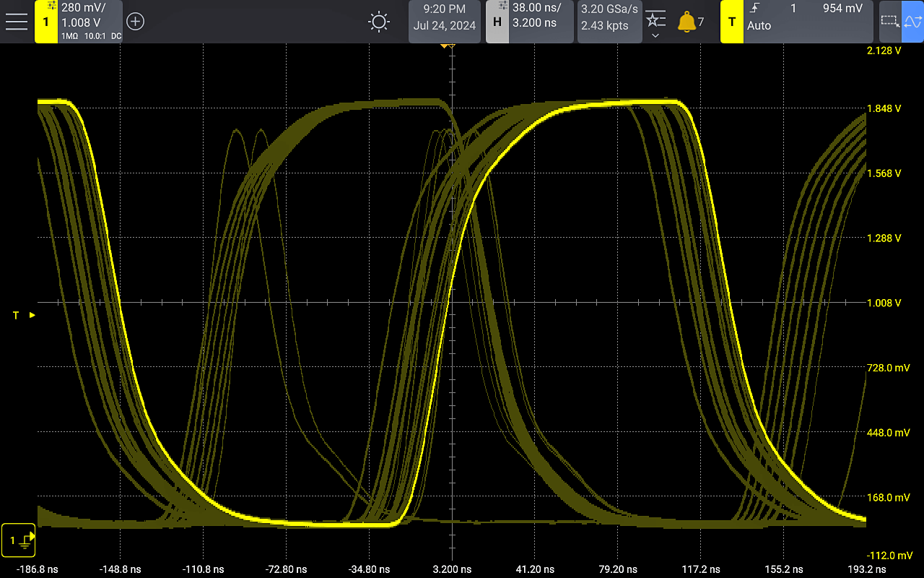The width and height of the screenshot is (924, 578).
Task: Open acquisition settings showing 3.20 GSa/s
Action: [609, 17]
